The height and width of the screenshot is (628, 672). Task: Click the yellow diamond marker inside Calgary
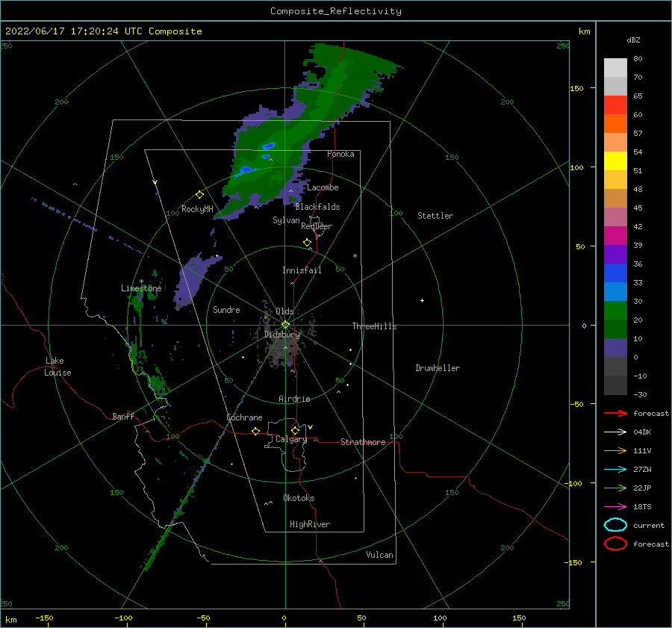click(x=295, y=430)
